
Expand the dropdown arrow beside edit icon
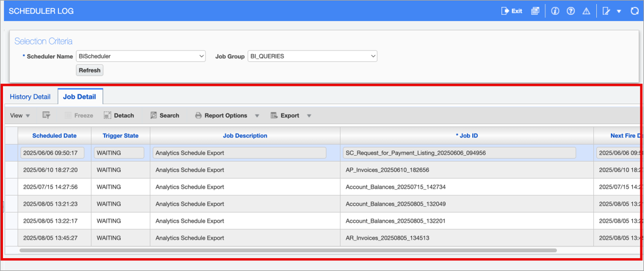(619, 12)
